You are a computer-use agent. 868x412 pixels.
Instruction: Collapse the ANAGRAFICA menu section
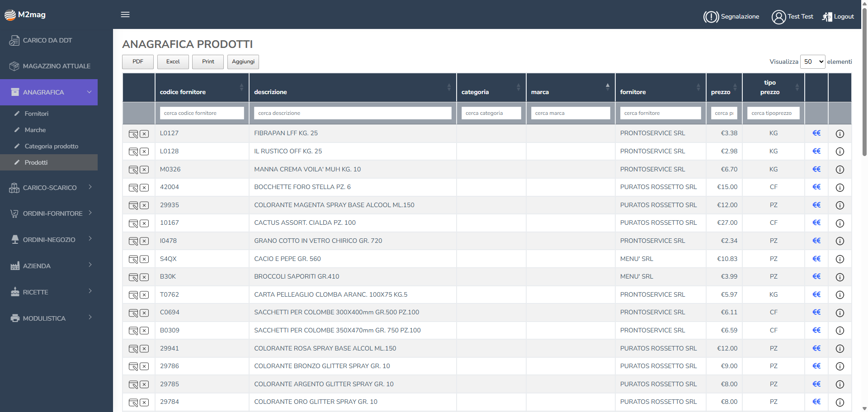49,92
